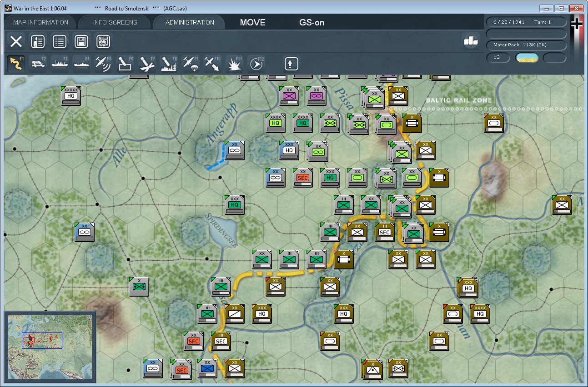
Task: Select the Naval Transport ship icon (F3)
Action: [60, 64]
